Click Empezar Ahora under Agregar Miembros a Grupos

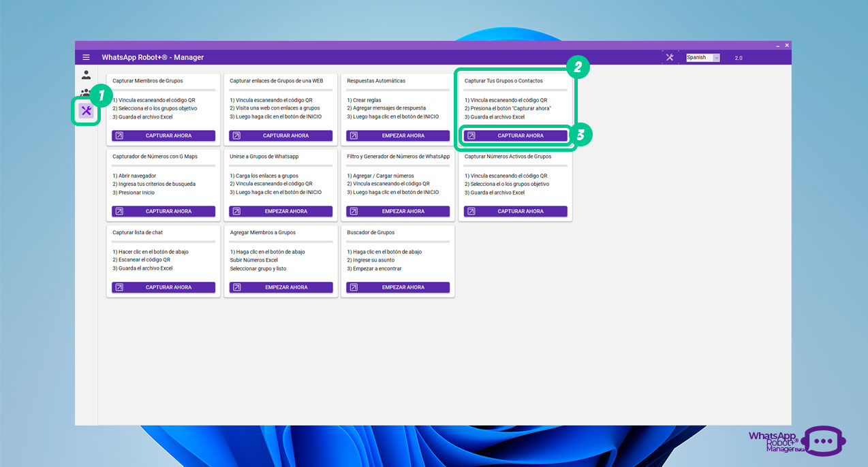(x=281, y=287)
